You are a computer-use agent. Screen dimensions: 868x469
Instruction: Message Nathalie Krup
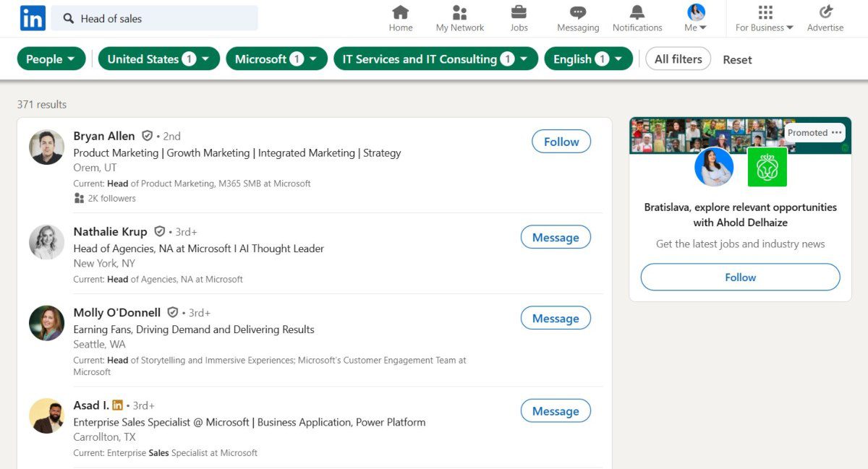point(556,237)
